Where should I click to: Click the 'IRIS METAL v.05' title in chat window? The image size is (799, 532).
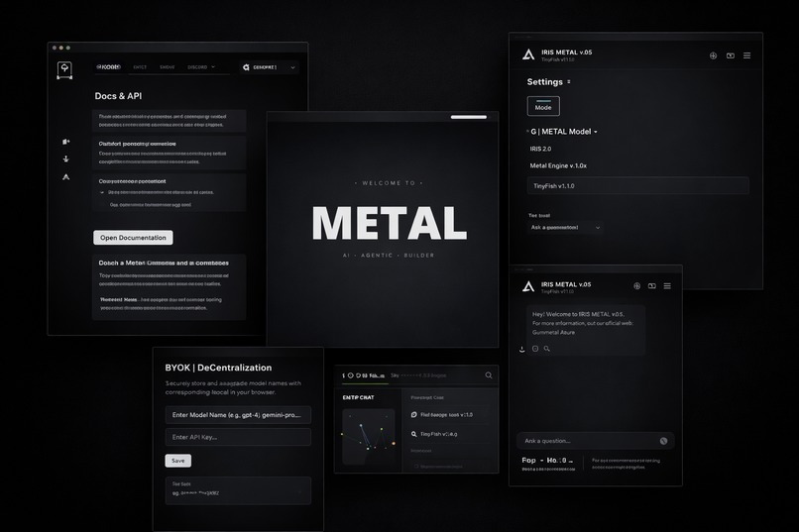[566, 284]
